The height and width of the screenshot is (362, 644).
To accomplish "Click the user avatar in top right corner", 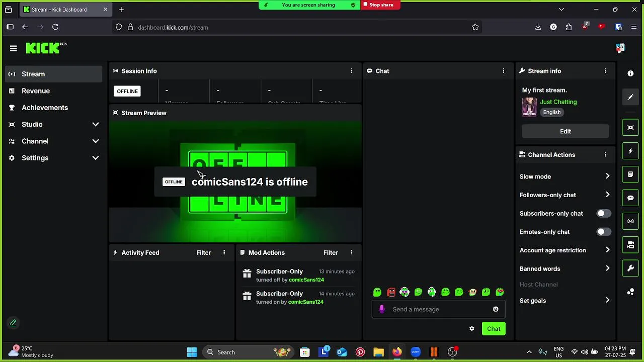I will pos(620,48).
